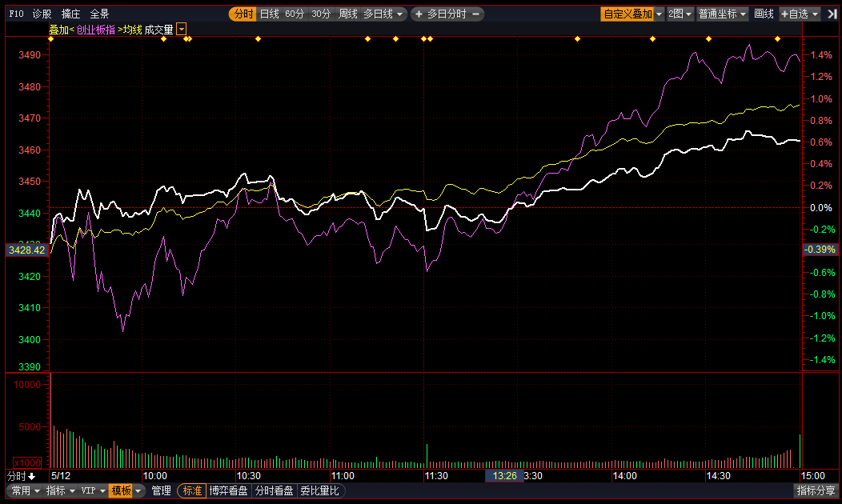This screenshot has width=842, height=504.
Task: Open the 擒庄 menu item
Action: tap(71, 14)
